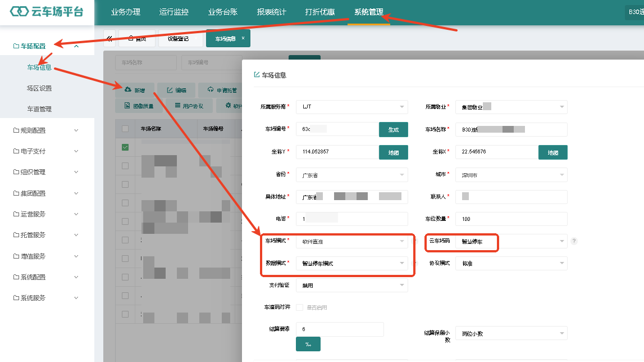
Task: Close the 设备登记 tab with its X
Action: 197,38
